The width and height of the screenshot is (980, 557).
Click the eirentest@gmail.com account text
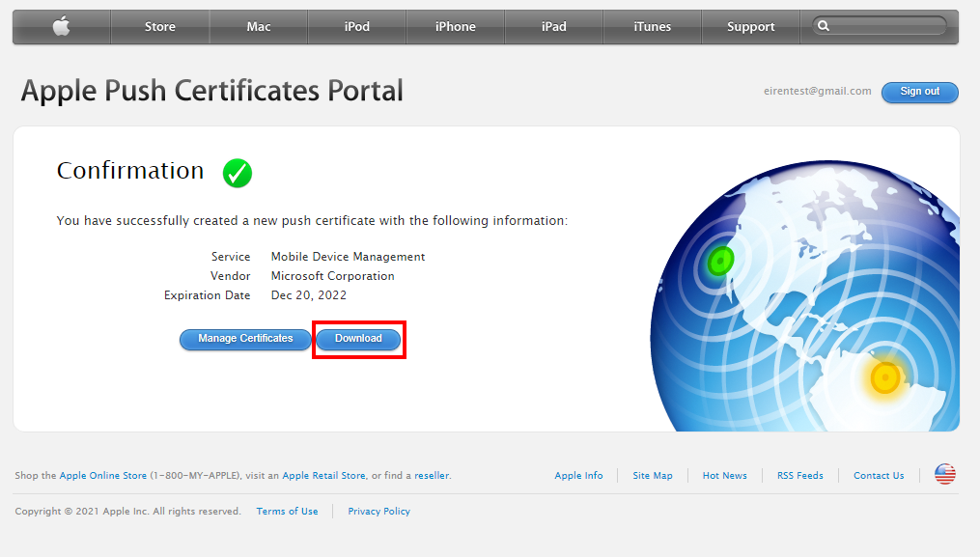pos(818,92)
